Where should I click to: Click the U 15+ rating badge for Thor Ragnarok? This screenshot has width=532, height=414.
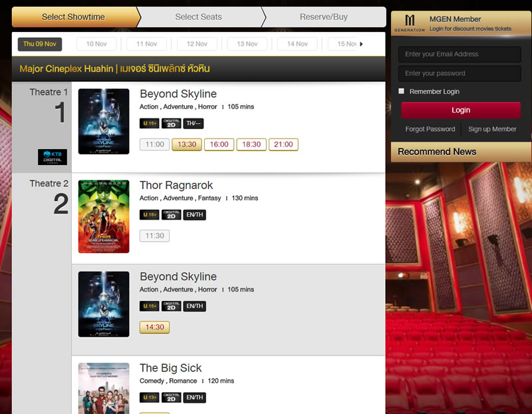click(x=149, y=214)
